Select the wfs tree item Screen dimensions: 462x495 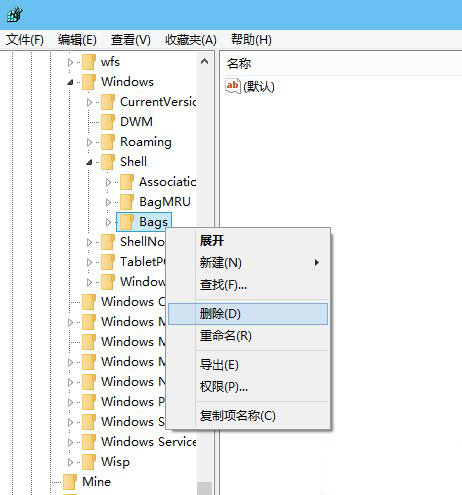[110, 62]
